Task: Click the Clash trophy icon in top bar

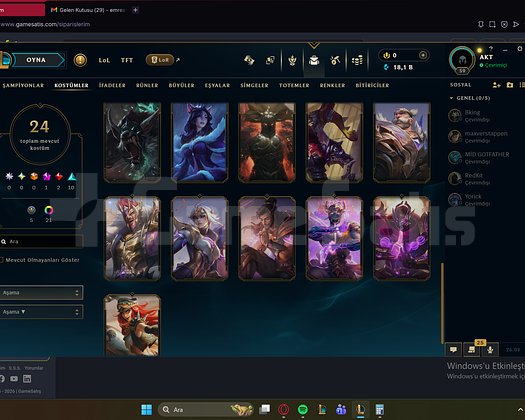Action: (292, 61)
